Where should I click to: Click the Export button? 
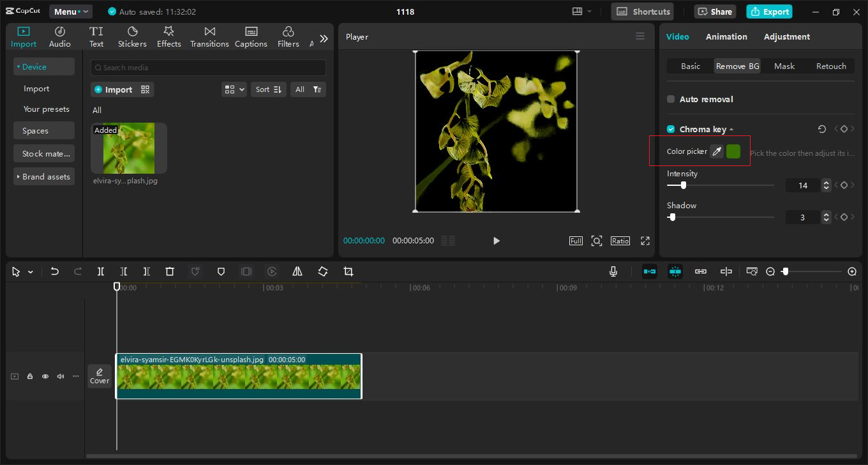[770, 11]
